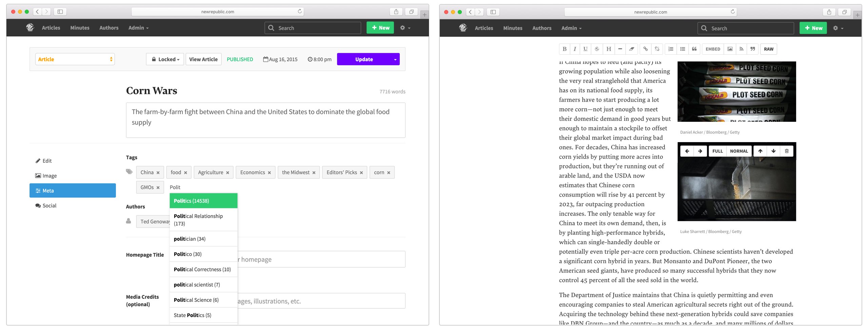This screenshot has height=329, width=868.
Task: Change the publish time 8:00 pm
Action: point(319,59)
